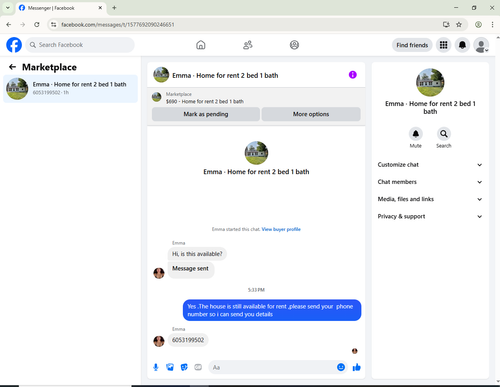Select Emma conversation in Marketplace list
Viewport: 500px width, 387px height.
click(x=70, y=89)
